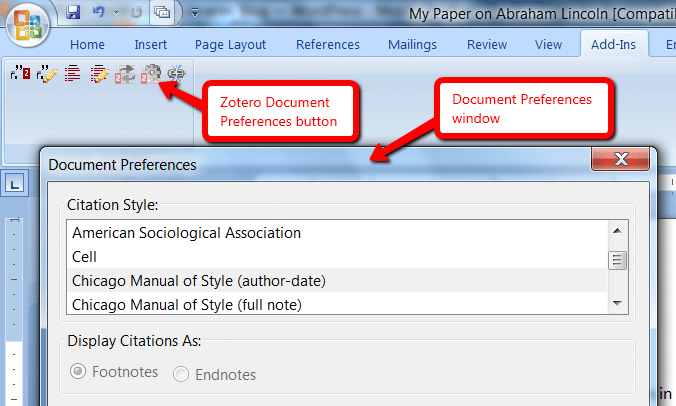Switch to the Insert tab
The height and width of the screenshot is (406, 676).
(x=150, y=45)
